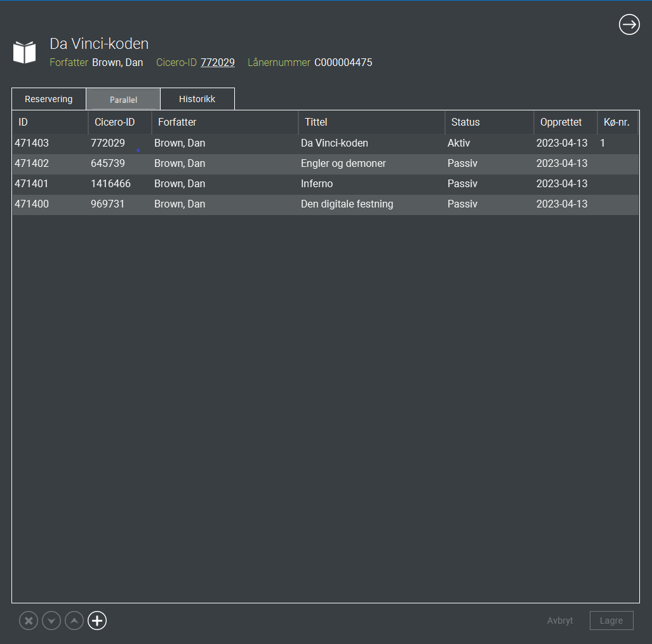Click Passiv status in Engler og demoner row
The width and height of the screenshot is (652, 644).
[462, 163]
